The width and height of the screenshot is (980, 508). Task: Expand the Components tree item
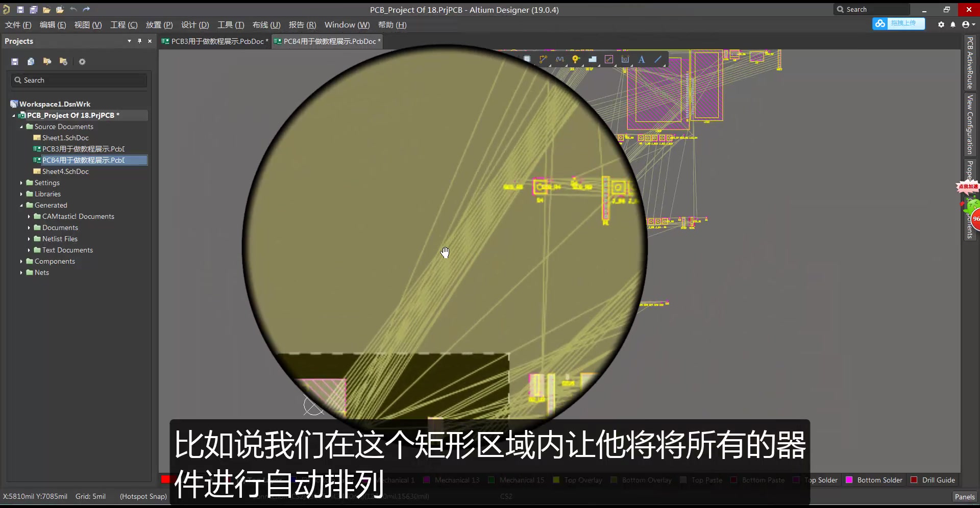pyautogui.click(x=21, y=261)
